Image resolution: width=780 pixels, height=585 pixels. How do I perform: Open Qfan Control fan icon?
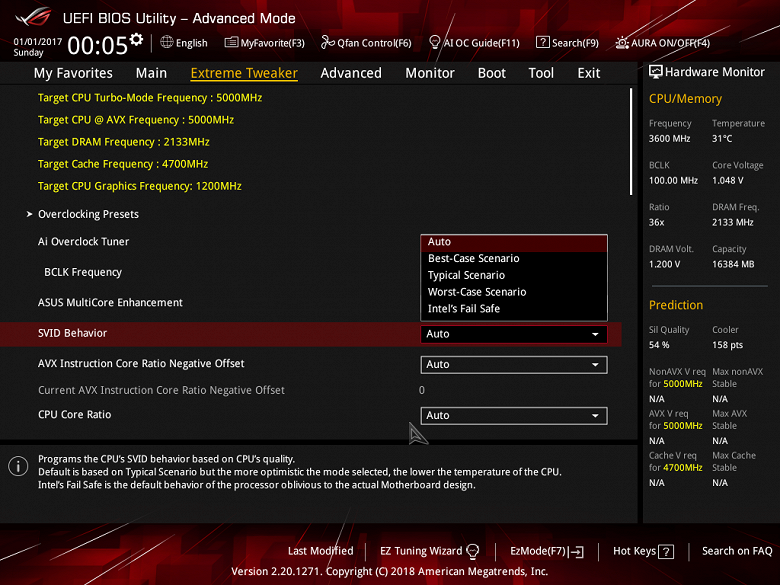click(327, 42)
